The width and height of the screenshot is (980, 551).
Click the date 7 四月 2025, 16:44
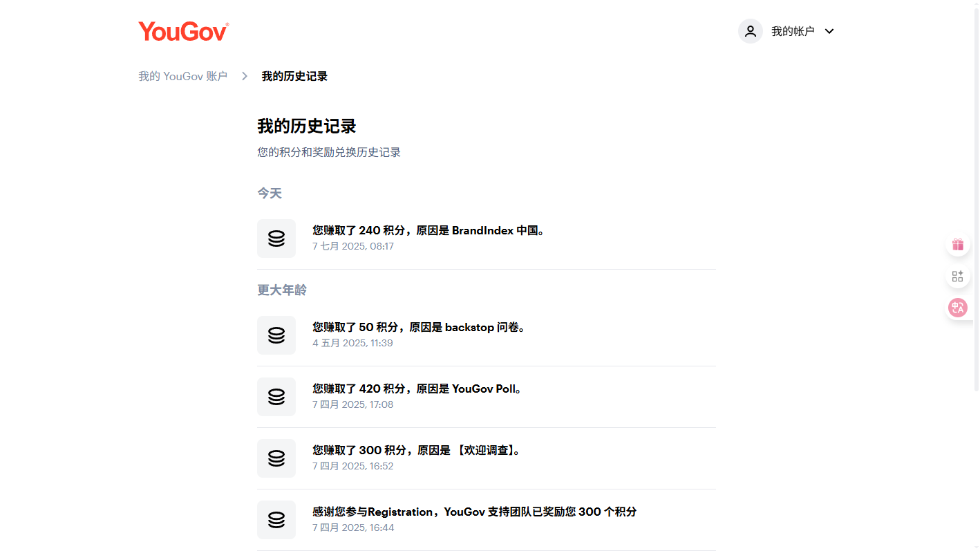pyautogui.click(x=353, y=528)
